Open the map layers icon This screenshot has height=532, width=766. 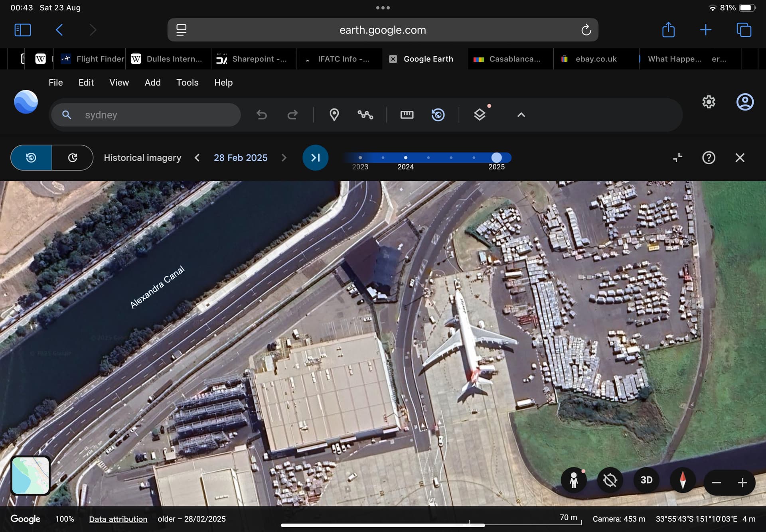(x=480, y=115)
